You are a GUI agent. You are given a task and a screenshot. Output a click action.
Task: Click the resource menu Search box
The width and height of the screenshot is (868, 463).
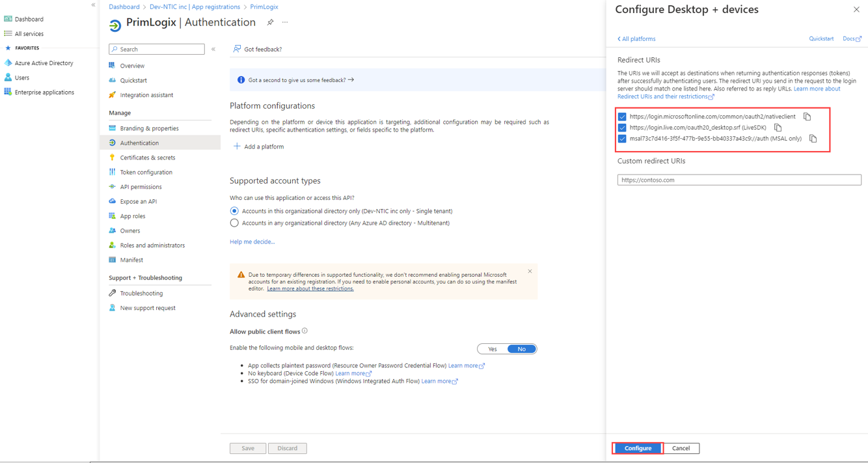tap(157, 49)
